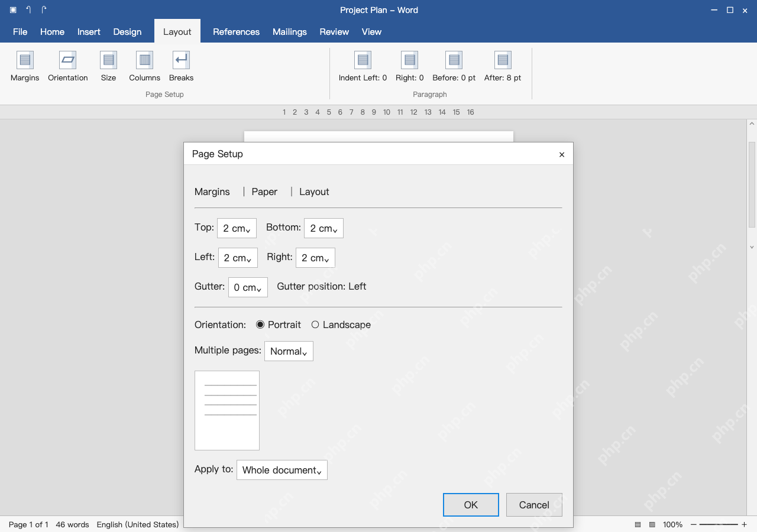Click the zoom in plus icon
The width and height of the screenshot is (757, 532).
[745, 524]
